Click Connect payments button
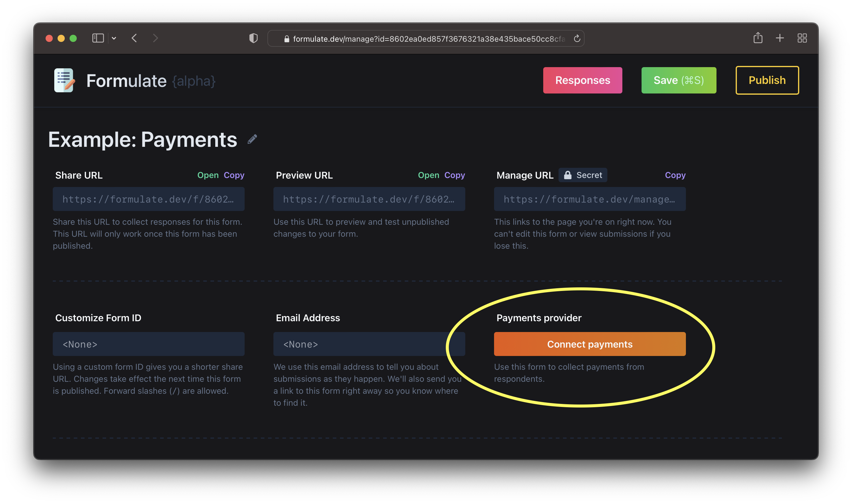The image size is (852, 504). point(589,344)
